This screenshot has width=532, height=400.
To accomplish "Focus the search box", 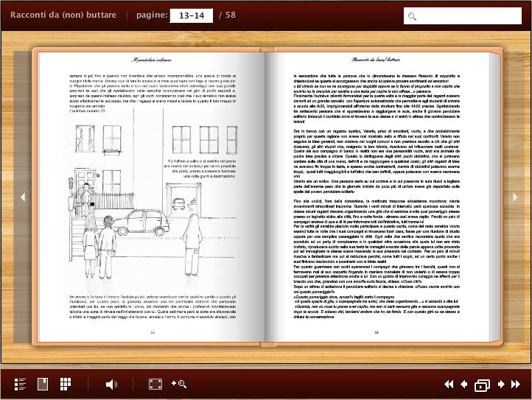I will tap(463, 16).
